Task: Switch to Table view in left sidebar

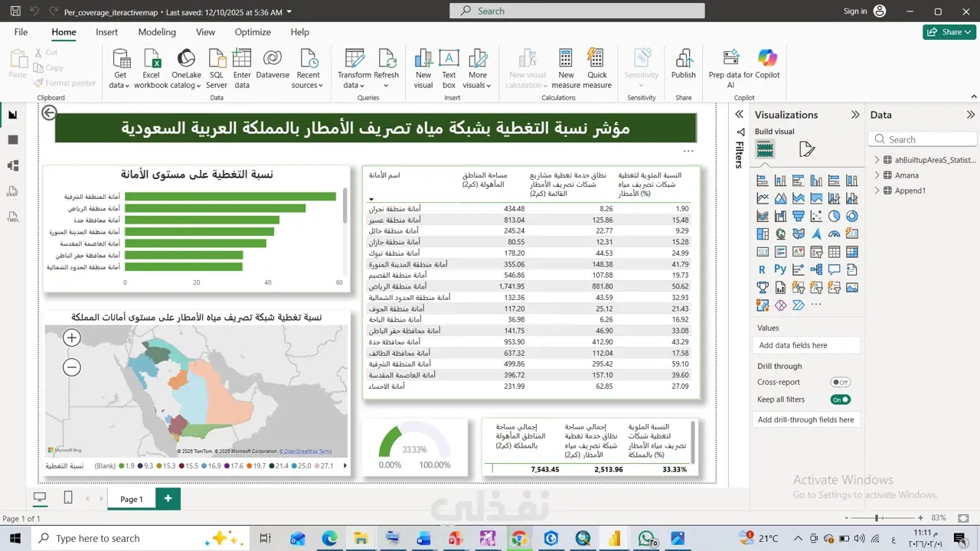Action: [13, 140]
